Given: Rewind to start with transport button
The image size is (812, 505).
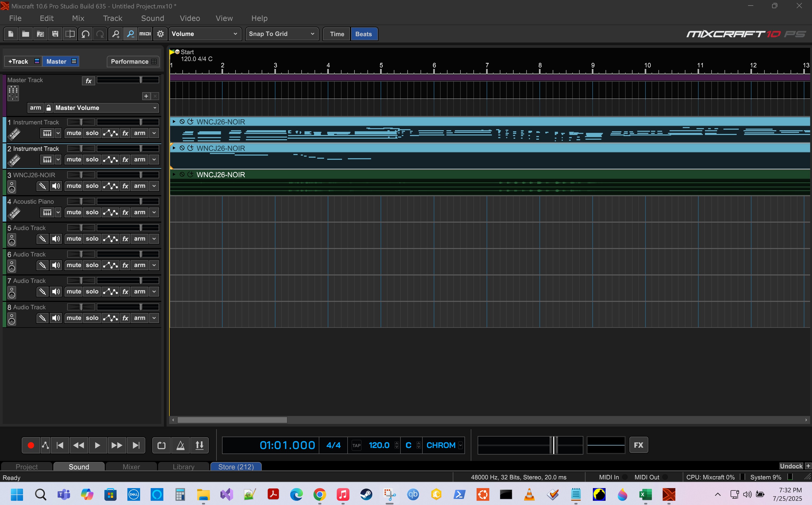Looking at the screenshot, I should point(60,445).
